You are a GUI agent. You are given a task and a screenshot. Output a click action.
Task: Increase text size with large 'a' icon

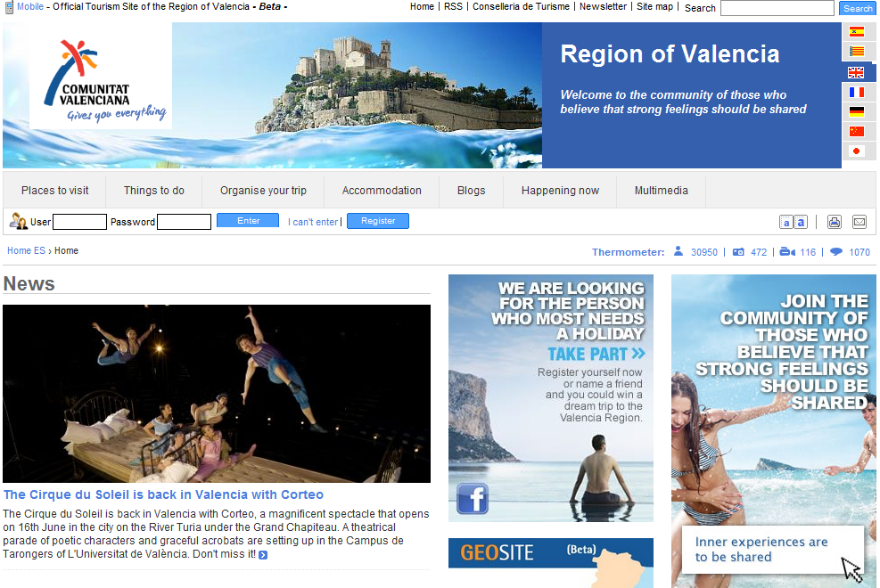point(801,223)
